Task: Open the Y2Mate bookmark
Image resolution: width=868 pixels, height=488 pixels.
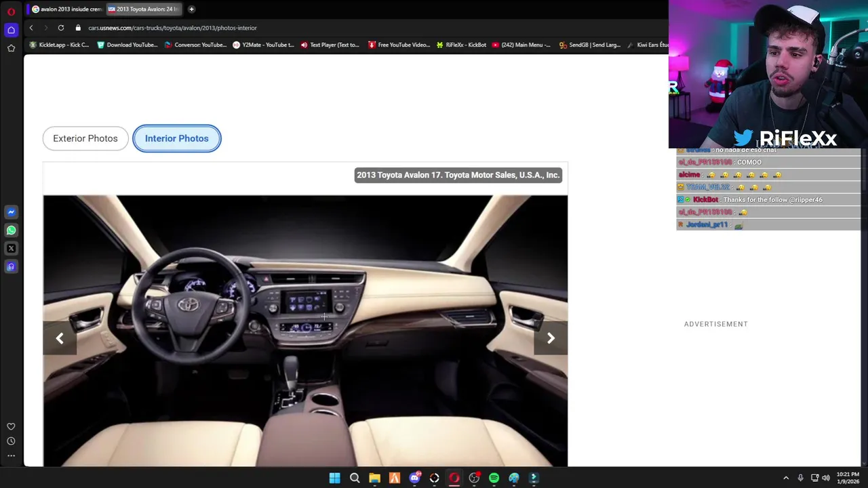Action: 263,45
